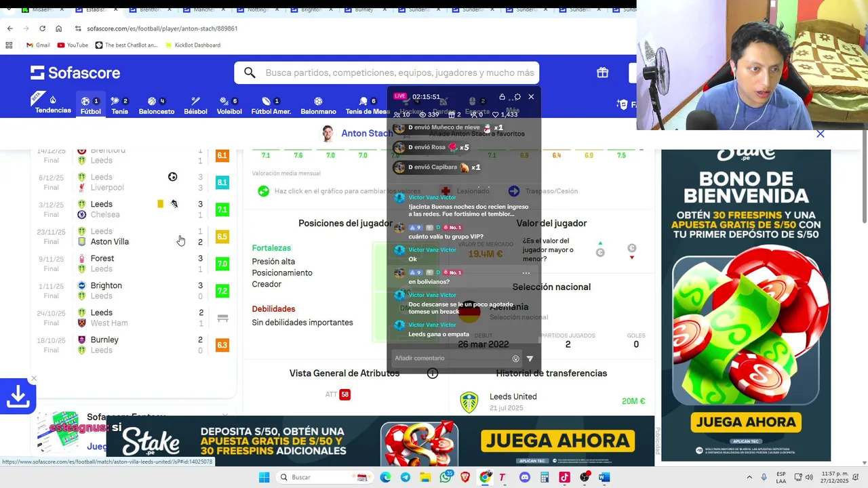Open the gift rewards icon
Image resolution: width=868 pixels, height=488 pixels.
pos(602,73)
